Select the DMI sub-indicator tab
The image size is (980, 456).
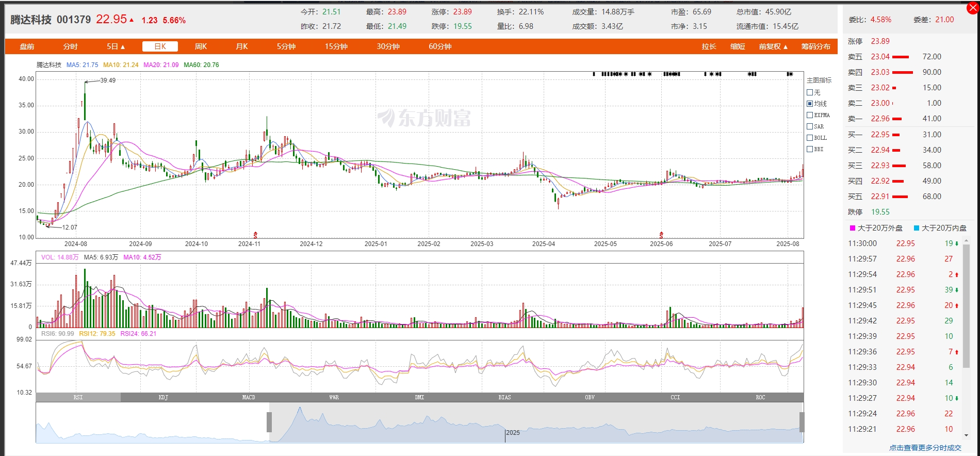(x=419, y=397)
